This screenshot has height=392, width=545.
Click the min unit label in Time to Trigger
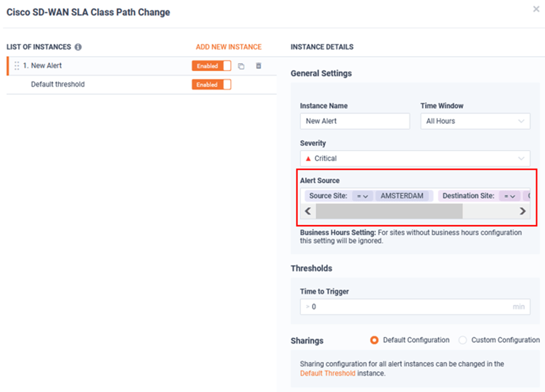coord(519,306)
